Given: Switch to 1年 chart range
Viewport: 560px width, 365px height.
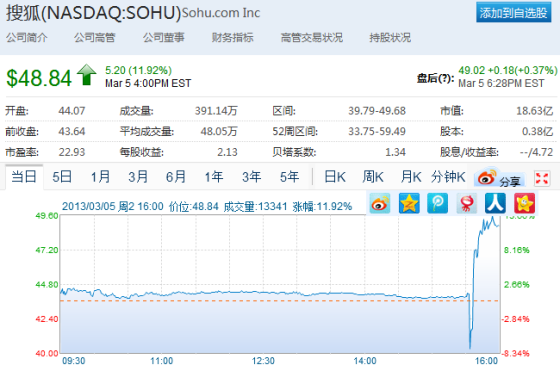Looking at the screenshot, I should click(x=214, y=177).
